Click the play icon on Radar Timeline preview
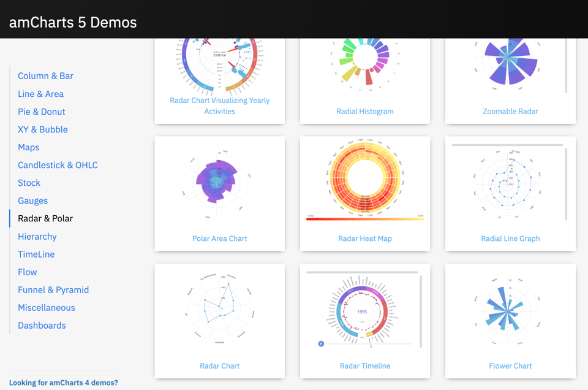The height and width of the screenshot is (390, 588). (320, 344)
